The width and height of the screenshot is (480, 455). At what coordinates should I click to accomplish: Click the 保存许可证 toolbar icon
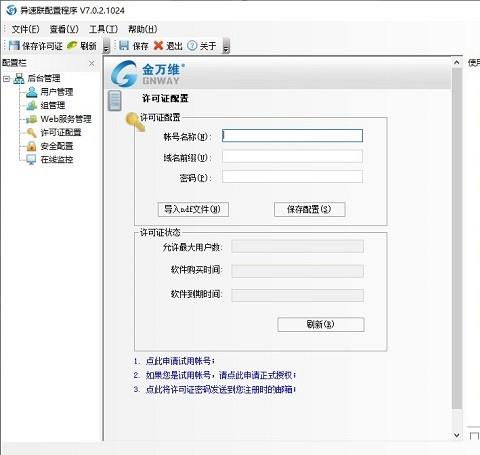[14, 45]
